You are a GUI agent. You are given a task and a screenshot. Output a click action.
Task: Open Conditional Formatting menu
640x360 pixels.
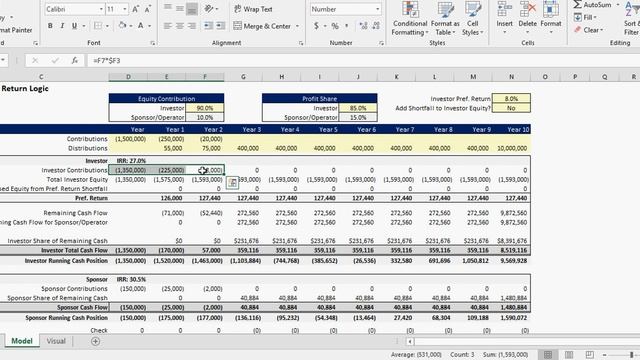tap(409, 19)
